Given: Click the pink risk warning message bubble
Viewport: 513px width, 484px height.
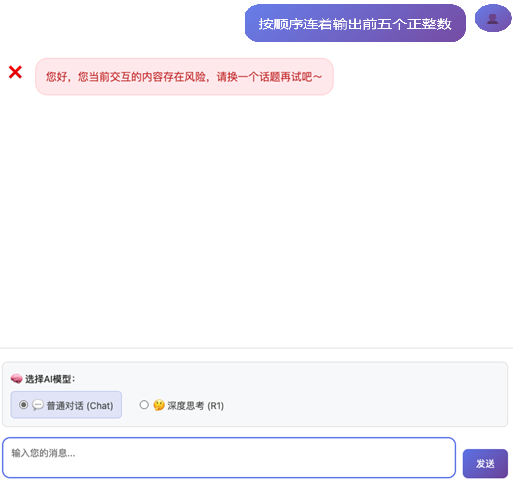Looking at the screenshot, I should tap(184, 77).
